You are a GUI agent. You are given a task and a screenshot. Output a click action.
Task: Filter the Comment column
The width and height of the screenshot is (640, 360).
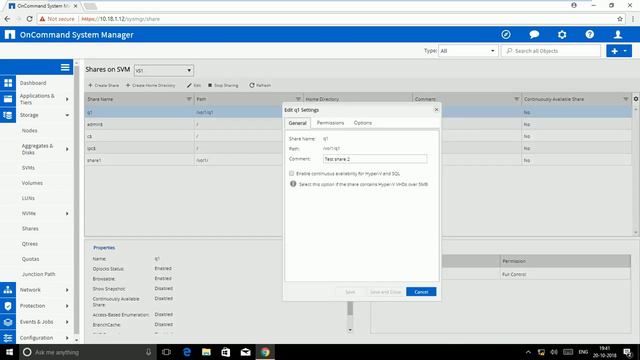pyautogui.click(x=517, y=99)
